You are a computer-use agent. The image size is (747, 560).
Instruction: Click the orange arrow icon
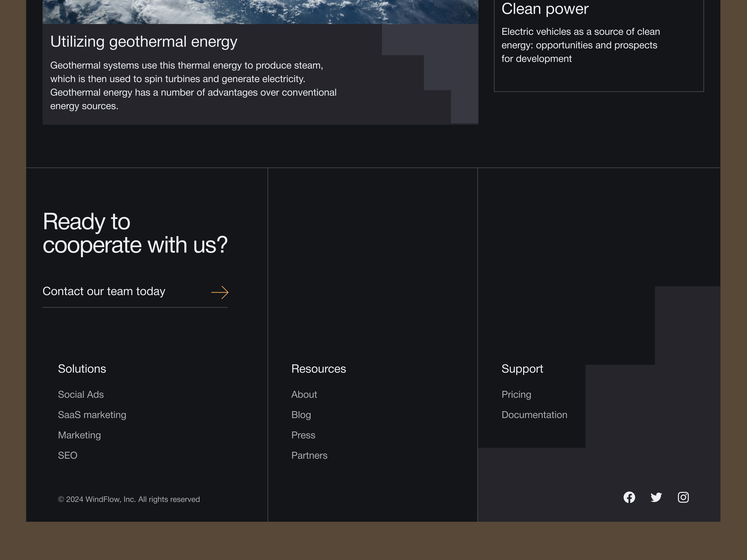click(220, 292)
